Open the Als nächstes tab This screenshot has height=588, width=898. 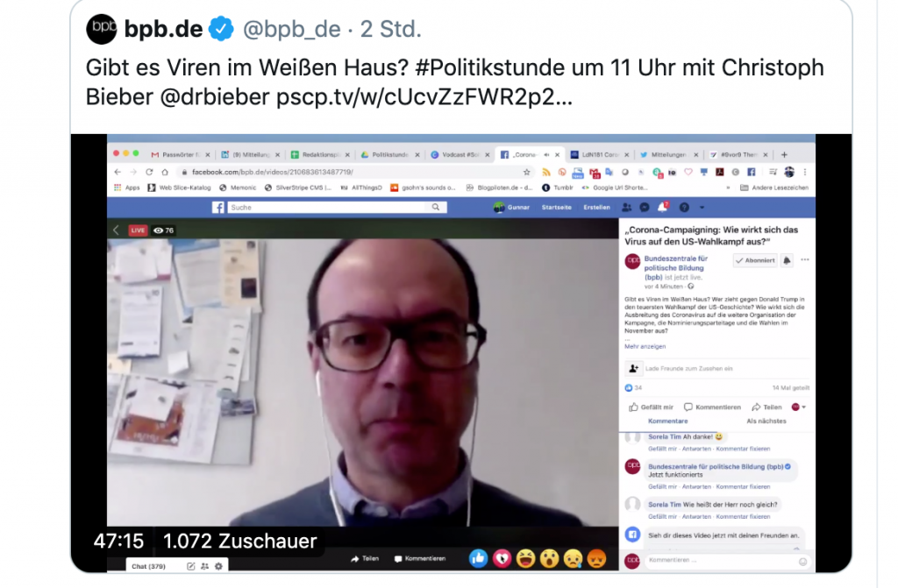coord(766,421)
